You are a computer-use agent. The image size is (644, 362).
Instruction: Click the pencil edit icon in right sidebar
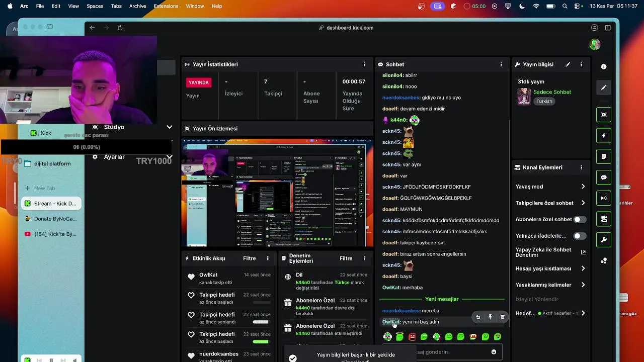pyautogui.click(x=604, y=87)
